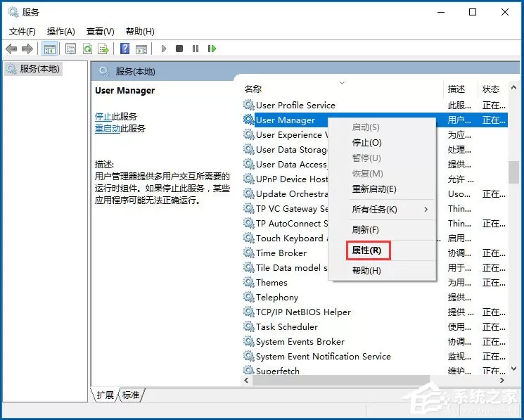Switch to the 标准 tab
Image resolution: width=524 pixels, height=420 pixels.
click(131, 395)
